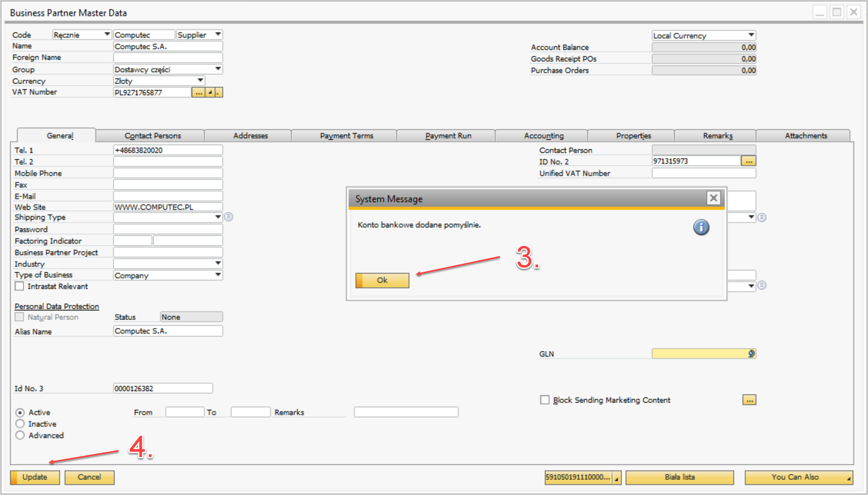The image size is (868, 495).
Task: Open the Accounting tab
Action: (x=543, y=136)
